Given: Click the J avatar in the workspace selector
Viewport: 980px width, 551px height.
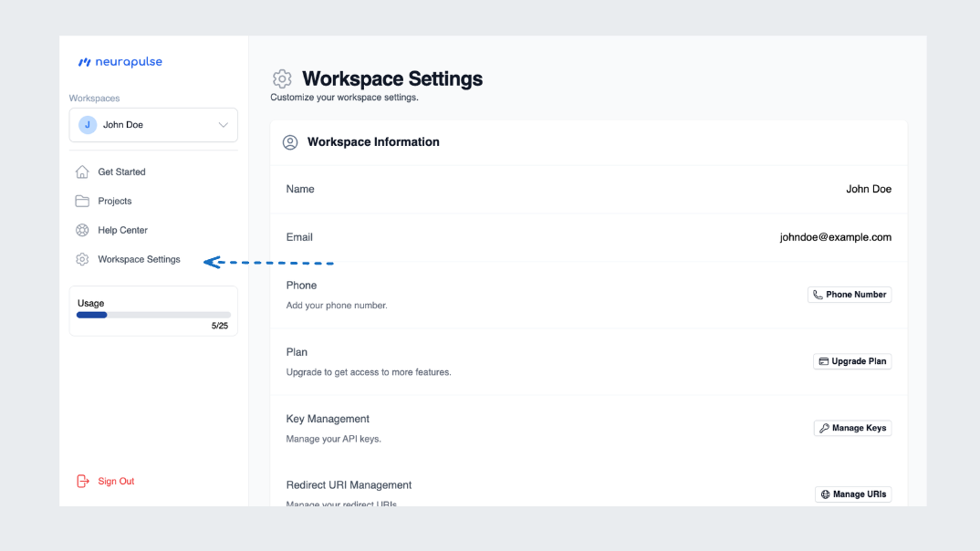Looking at the screenshot, I should (x=87, y=124).
